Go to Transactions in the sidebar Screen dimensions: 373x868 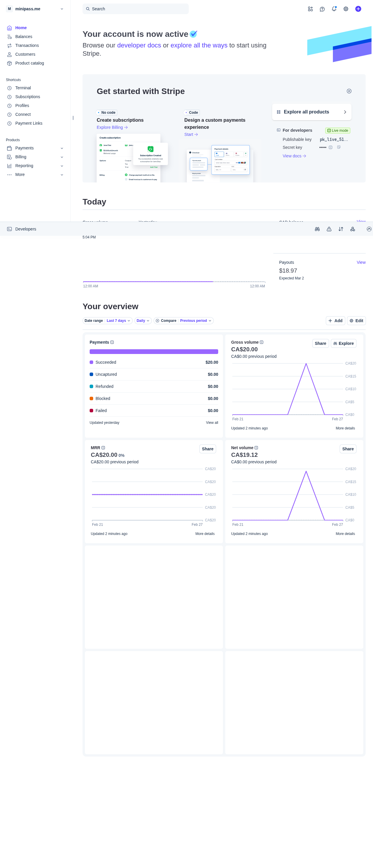coord(27,45)
